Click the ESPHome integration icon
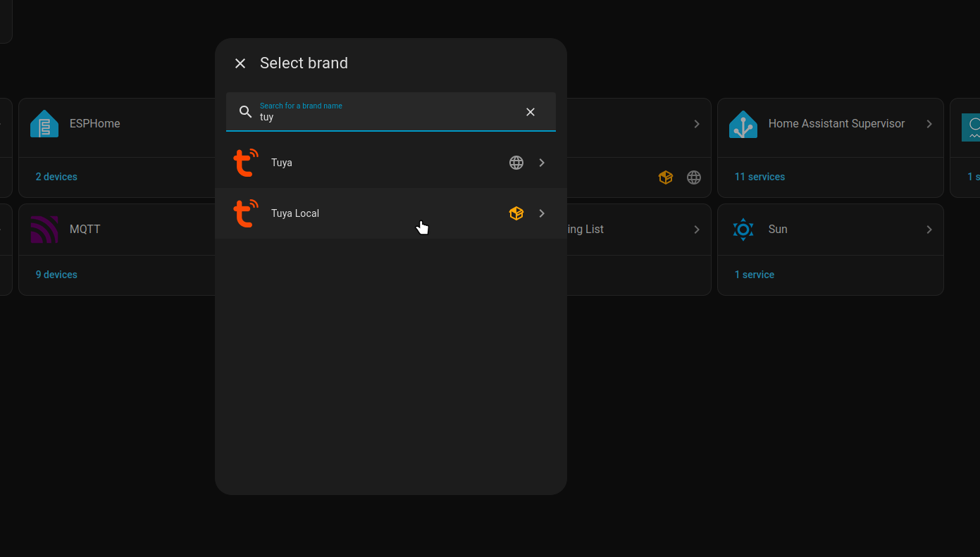The height and width of the screenshot is (557, 980). [44, 124]
